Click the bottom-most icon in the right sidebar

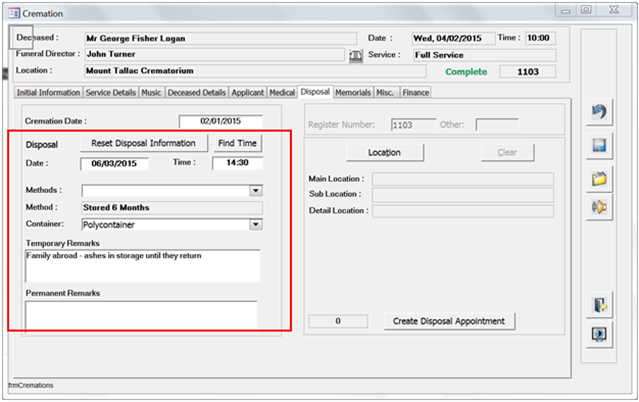point(600,334)
